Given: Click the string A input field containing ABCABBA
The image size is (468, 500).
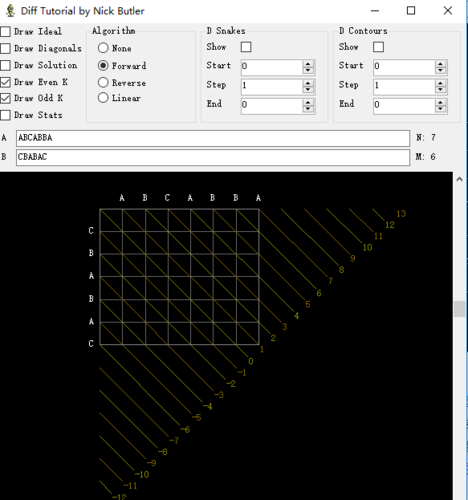Looking at the screenshot, I should pos(213,138).
